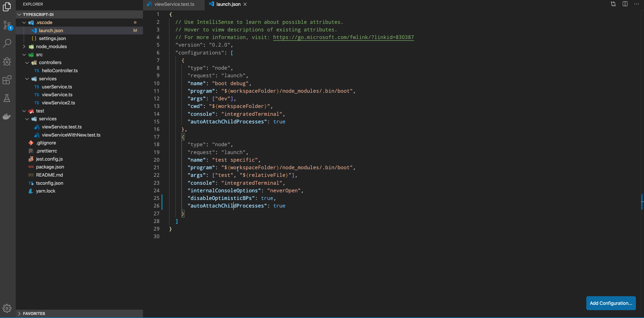The image size is (644, 318).
Task: Click the "${relativeFile}" argument
Action: tap(265, 175)
